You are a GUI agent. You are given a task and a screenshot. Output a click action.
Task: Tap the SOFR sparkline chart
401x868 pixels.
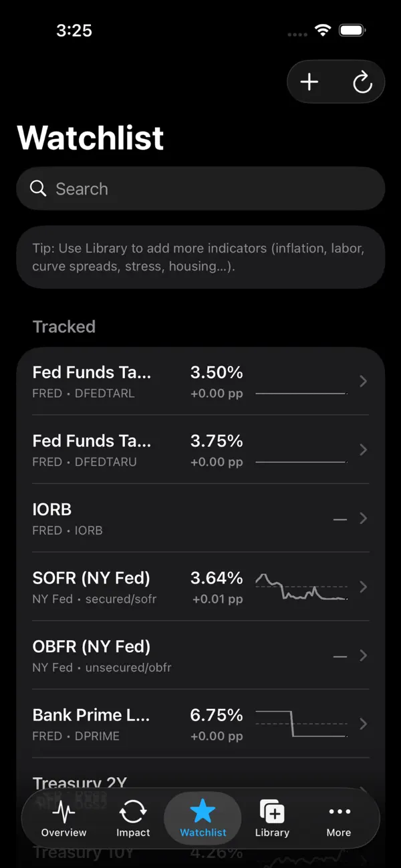pos(301,587)
